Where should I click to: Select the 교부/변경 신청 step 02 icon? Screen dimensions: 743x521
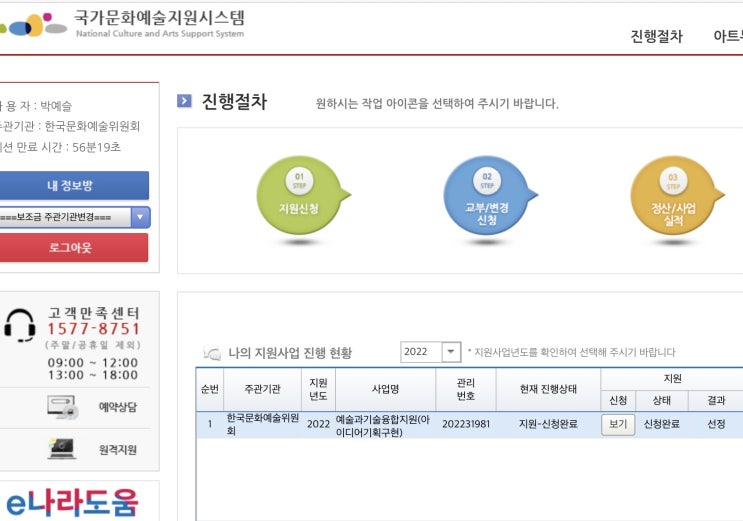click(x=489, y=196)
